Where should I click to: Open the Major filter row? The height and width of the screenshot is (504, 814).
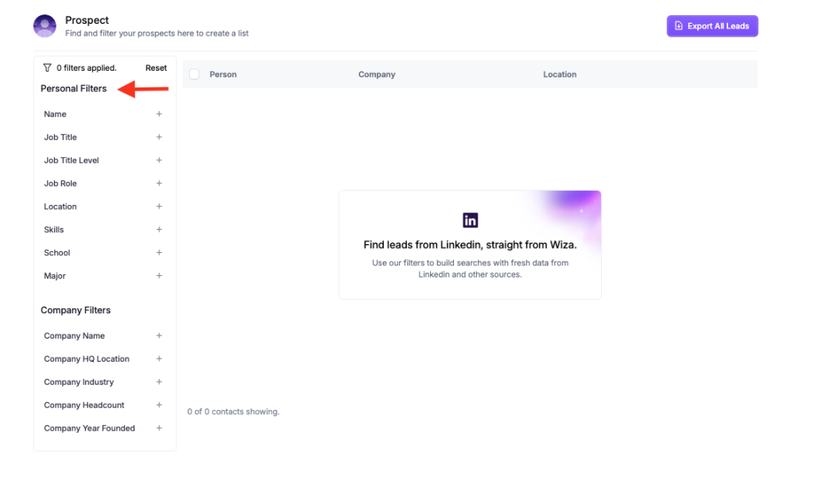(55, 276)
